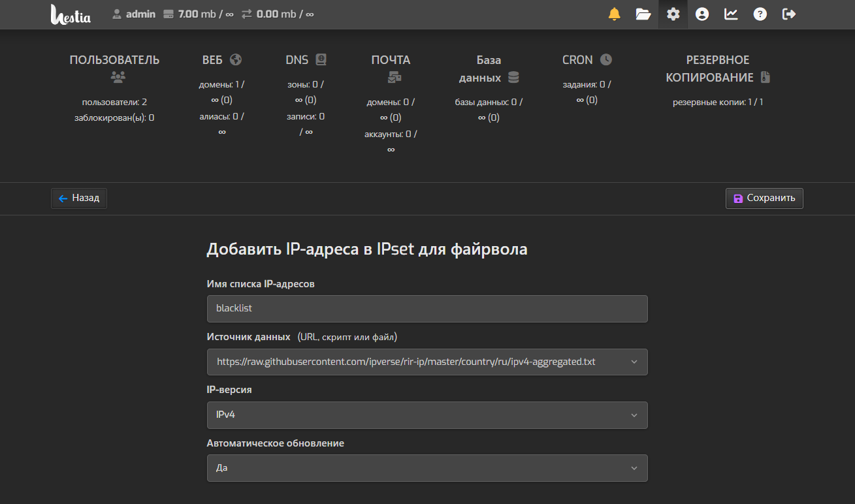The image size is (855, 504).
Task: Click the 'базы данных: 0 /' text
Action: (489, 102)
